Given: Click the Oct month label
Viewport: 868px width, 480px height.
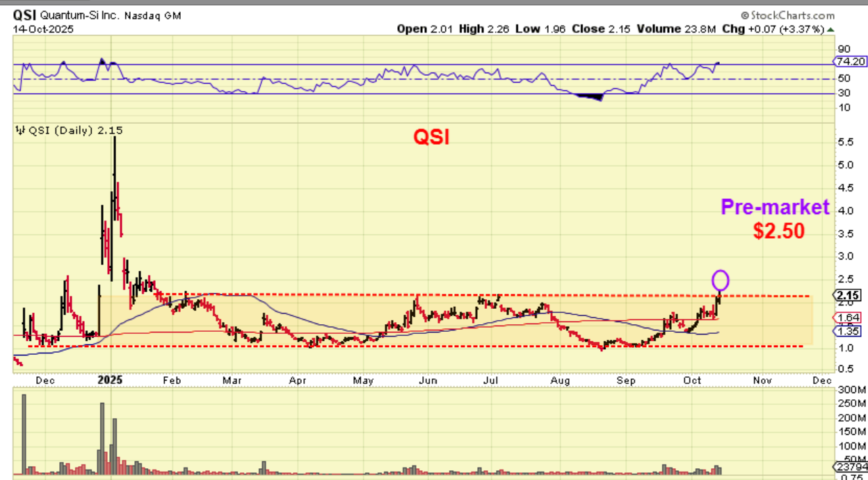Looking at the screenshot, I should [692, 381].
